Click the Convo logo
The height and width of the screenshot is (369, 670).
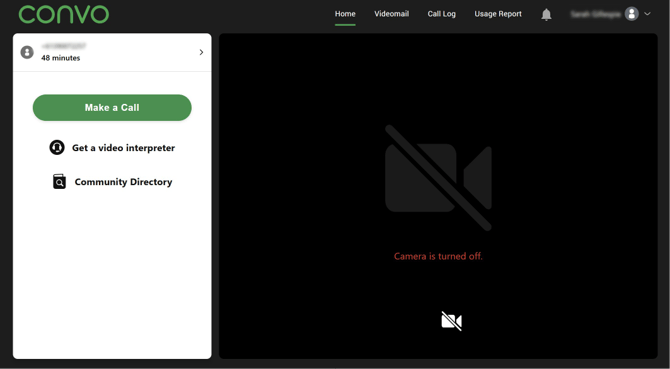tap(64, 14)
